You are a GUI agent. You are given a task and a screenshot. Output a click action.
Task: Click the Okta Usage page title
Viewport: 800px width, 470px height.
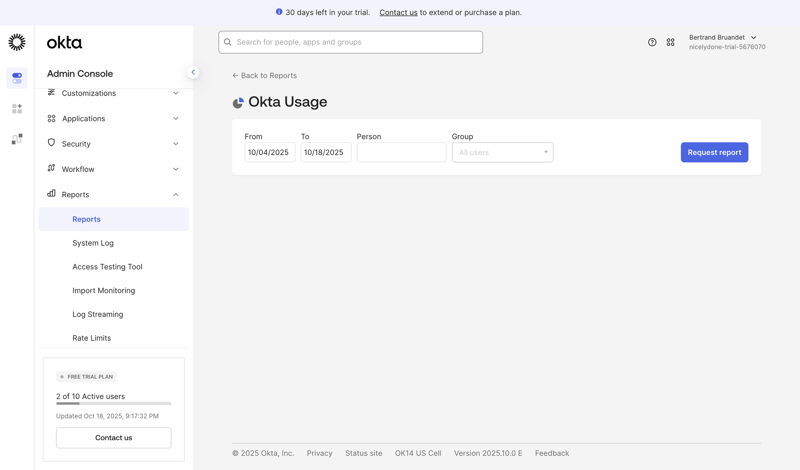[x=288, y=102]
